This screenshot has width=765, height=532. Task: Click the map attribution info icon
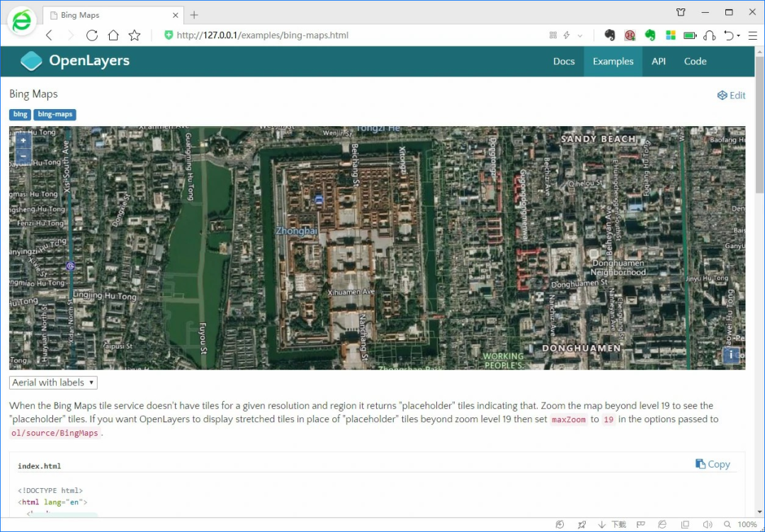tap(731, 355)
